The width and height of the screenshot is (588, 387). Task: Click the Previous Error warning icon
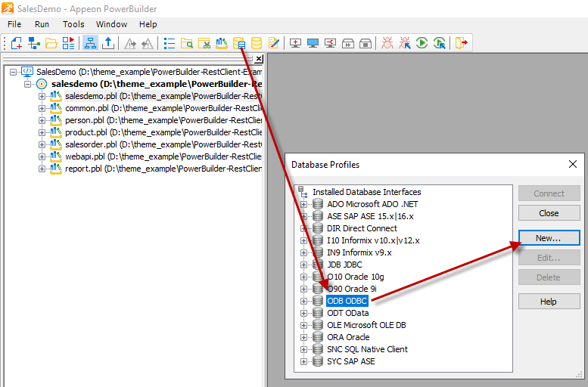(x=147, y=44)
